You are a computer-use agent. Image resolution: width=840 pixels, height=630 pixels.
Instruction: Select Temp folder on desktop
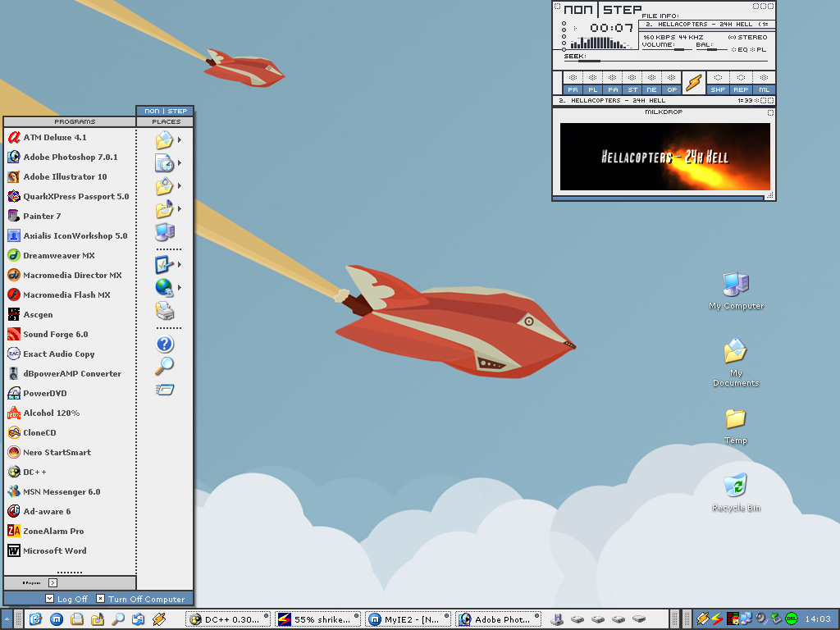[736, 426]
